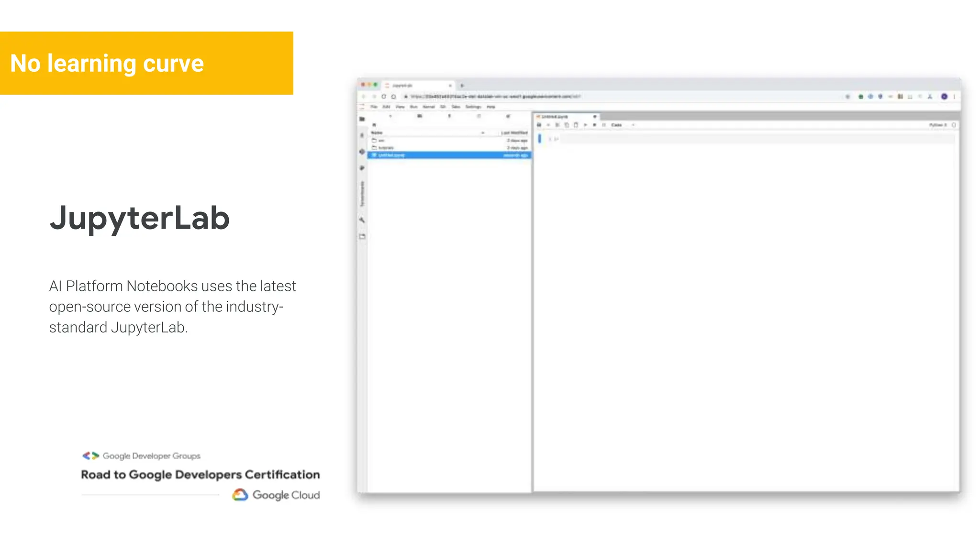Select the highlighted Untitled.ipynb file row

coord(449,155)
